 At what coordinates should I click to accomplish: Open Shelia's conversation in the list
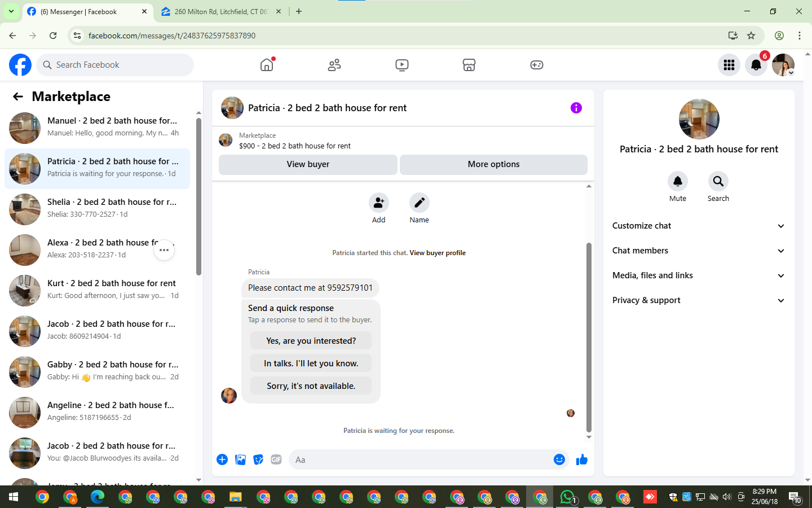[97, 209]
